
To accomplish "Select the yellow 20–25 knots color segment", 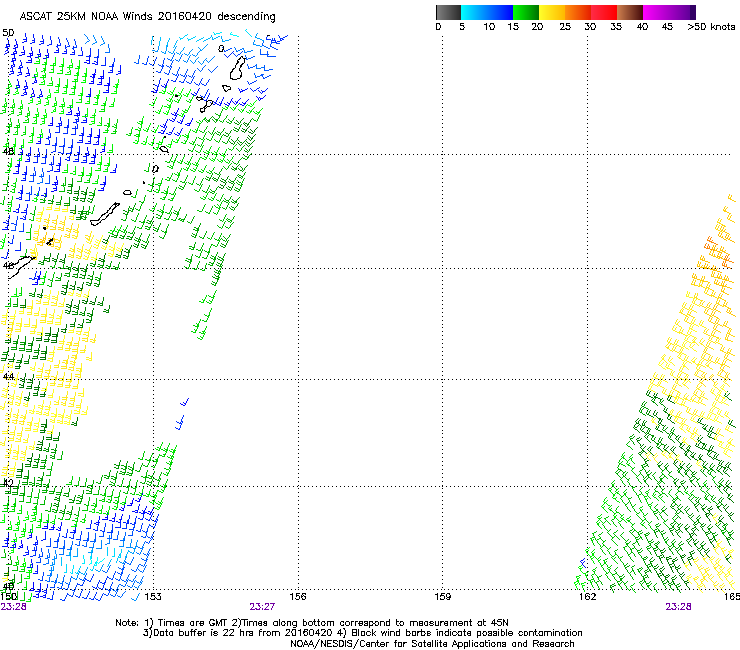I will (x=552, y=12).
